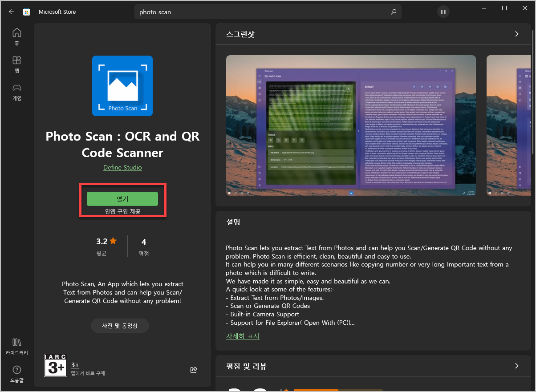Open the TT user profile avatar

click(443, 12)
